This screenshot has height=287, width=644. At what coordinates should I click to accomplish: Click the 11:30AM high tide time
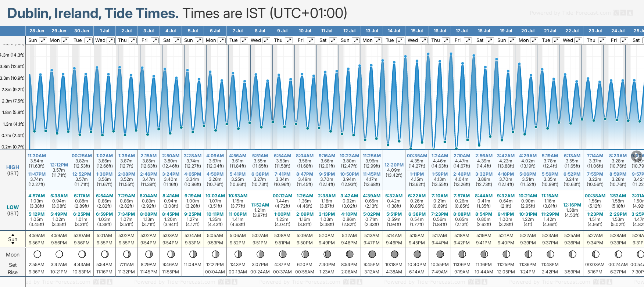[37, 156]
